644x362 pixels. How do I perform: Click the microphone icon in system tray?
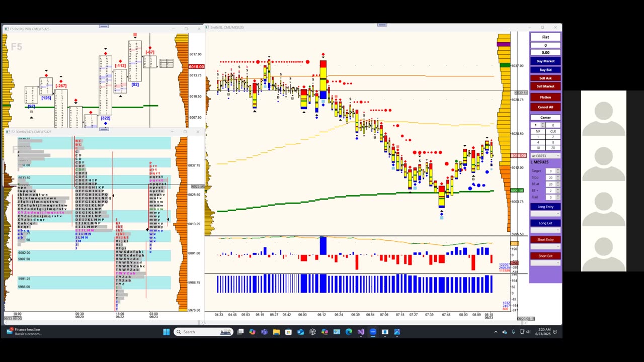pyautogui.click(x=513, y=332)
